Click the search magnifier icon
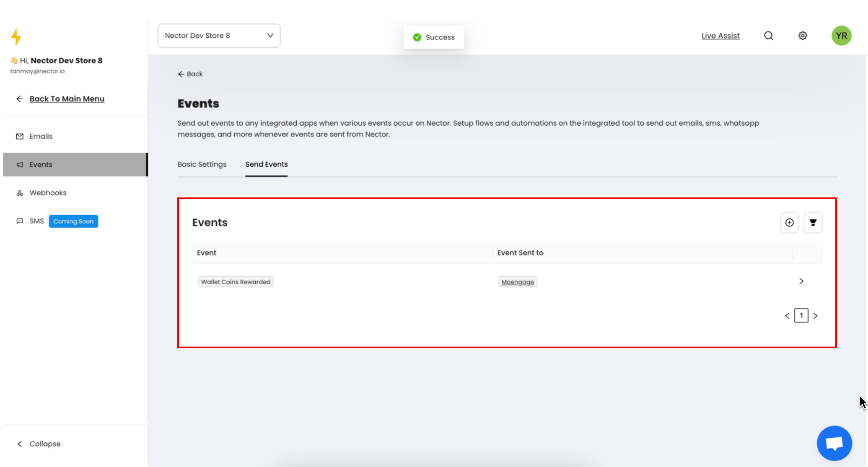This screenshot has height=467, width=868. tap(768, 36)
